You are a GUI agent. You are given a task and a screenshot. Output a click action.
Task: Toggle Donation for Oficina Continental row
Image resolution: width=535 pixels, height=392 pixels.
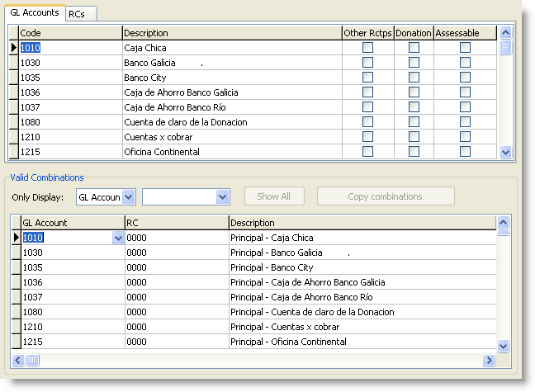click(x=414, y=152)
